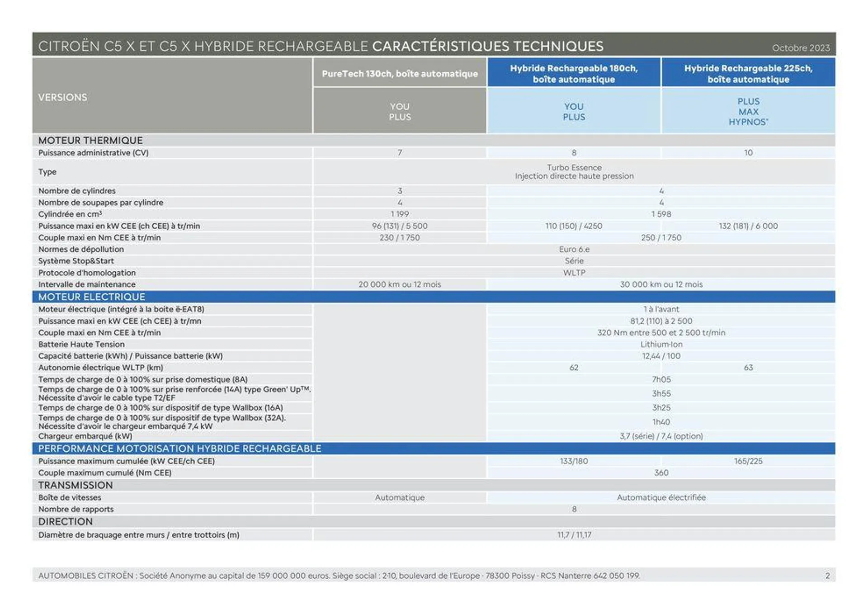Click the 'Normes de dépollution' row label
The height and width of the screenshot is (614, 868).
pos(81,249)
